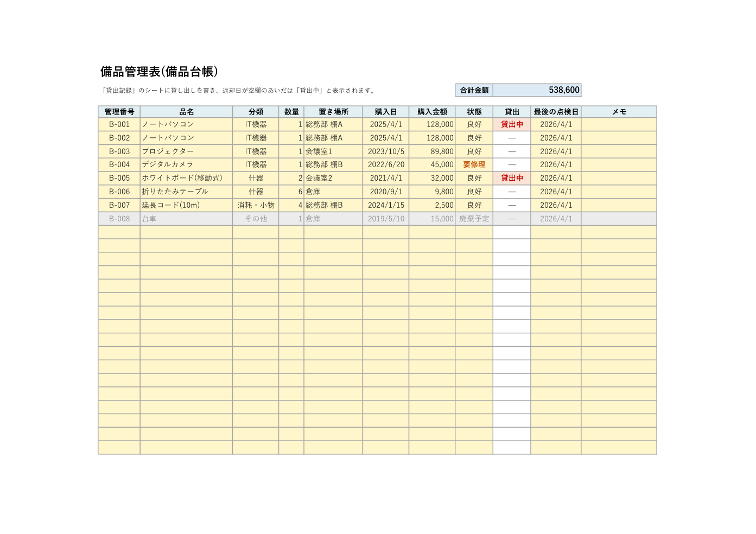
Task: Select the 置き場所 column header
Action: (x=333, y=112)
